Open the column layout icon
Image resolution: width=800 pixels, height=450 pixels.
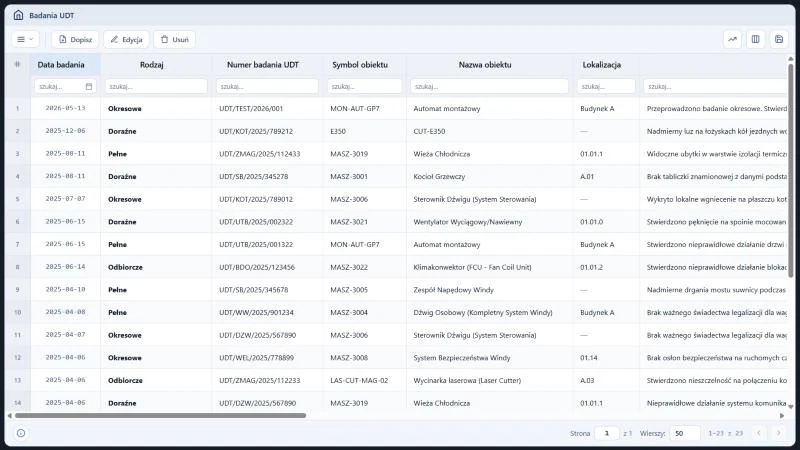point(756,39)
